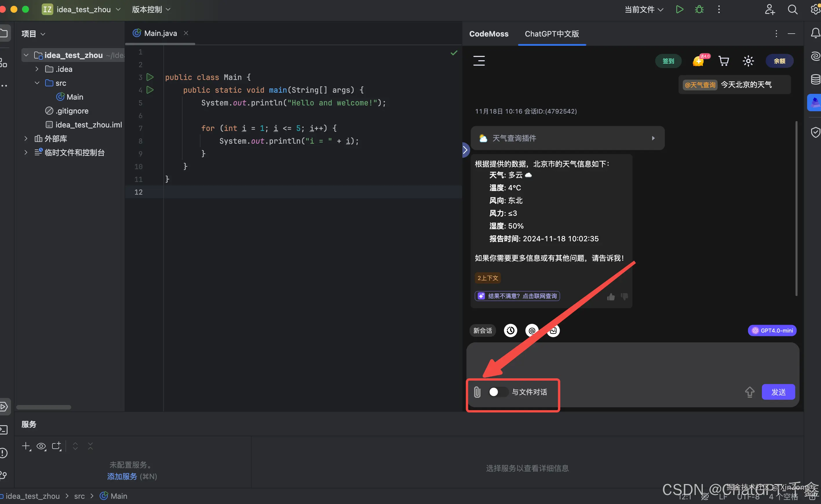Open chat history clock icon
821x504 pixels.
coord(510,330)
